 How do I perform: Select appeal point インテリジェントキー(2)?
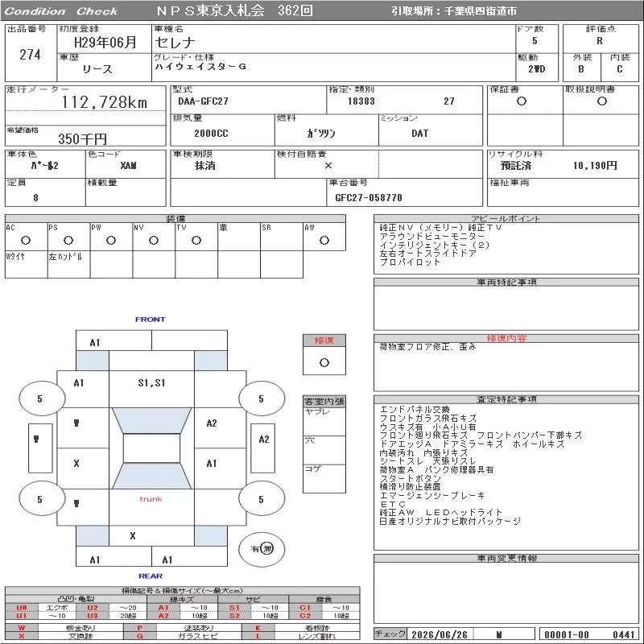(435, 245)
